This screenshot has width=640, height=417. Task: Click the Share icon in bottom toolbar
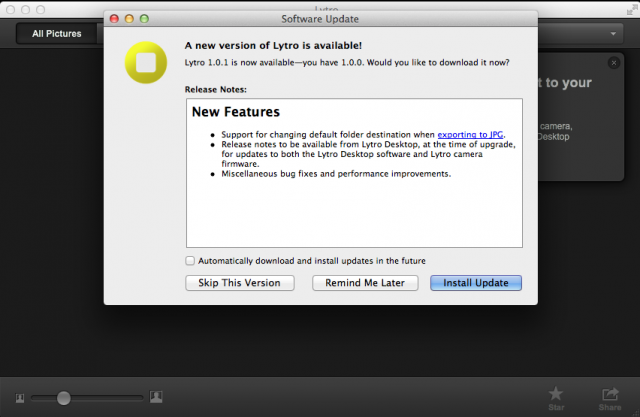tap(610, 394)
